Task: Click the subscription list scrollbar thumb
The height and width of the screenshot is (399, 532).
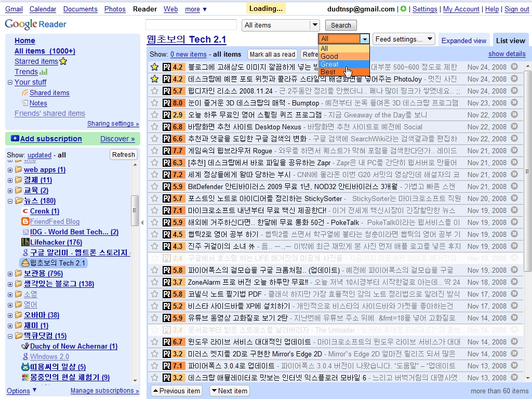Action: pos(135,210)
